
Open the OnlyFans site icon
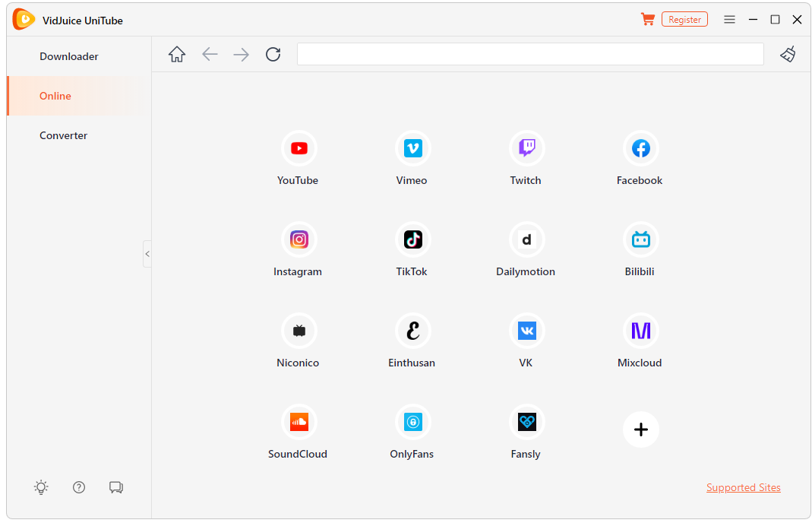click(x=412, y=422)
